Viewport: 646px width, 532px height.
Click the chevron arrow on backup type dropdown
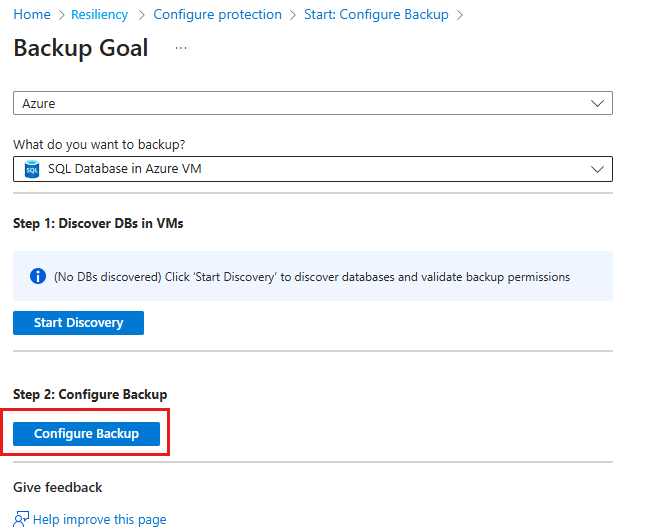click(x=598, y=169)
